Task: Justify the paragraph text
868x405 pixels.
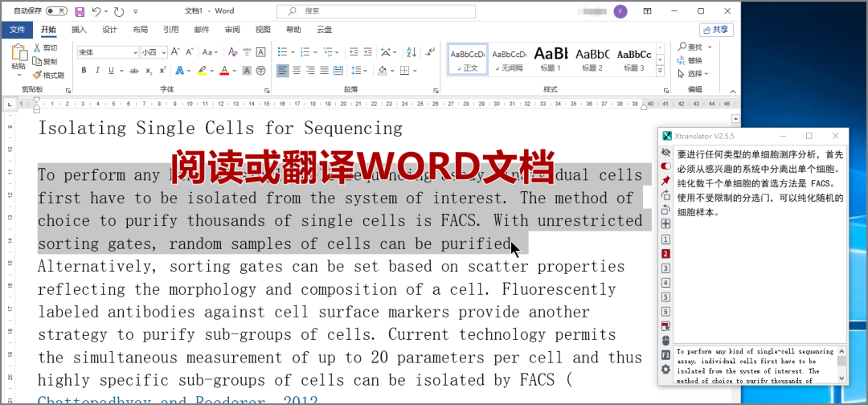Action: 325,70
